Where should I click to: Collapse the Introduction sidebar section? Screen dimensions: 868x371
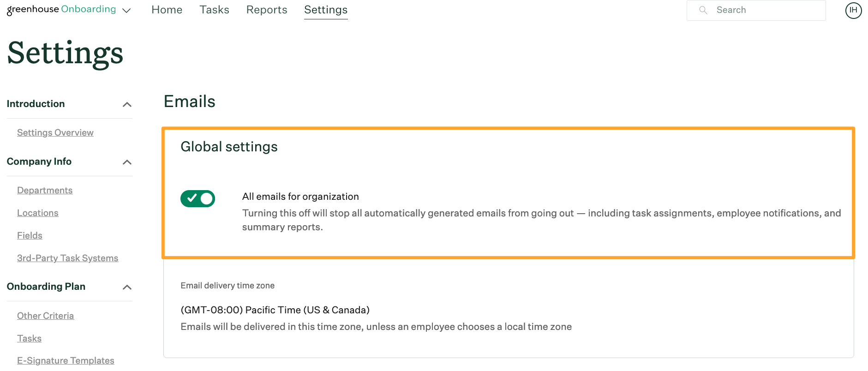coord(127,104)
